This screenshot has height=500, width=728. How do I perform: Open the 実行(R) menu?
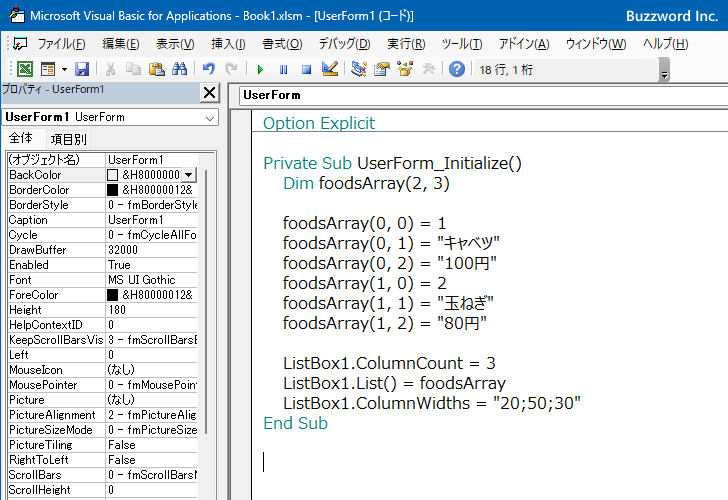tap(406, 44)
